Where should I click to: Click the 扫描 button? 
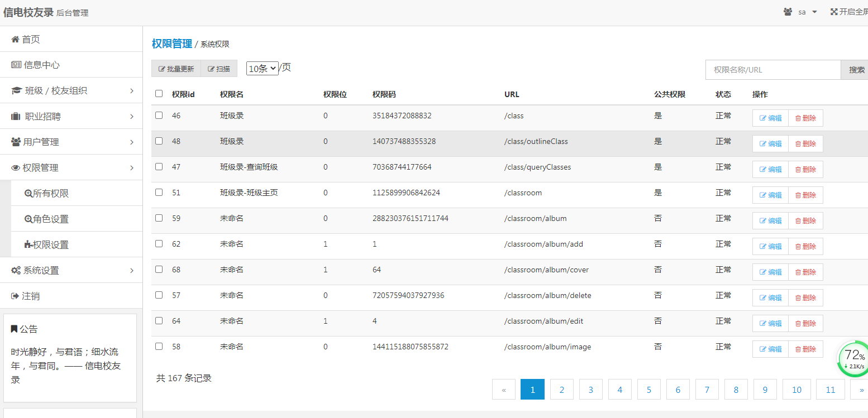(x=219, y=69)
